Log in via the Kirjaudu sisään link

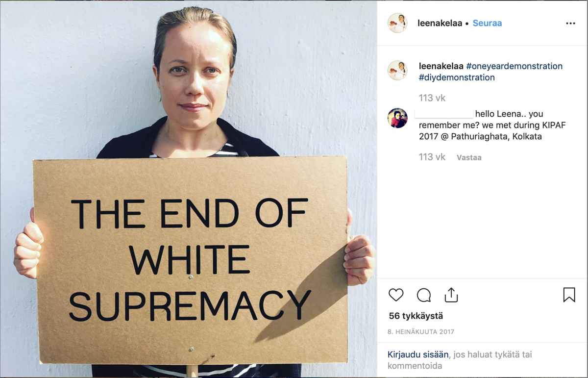point(418,354)
